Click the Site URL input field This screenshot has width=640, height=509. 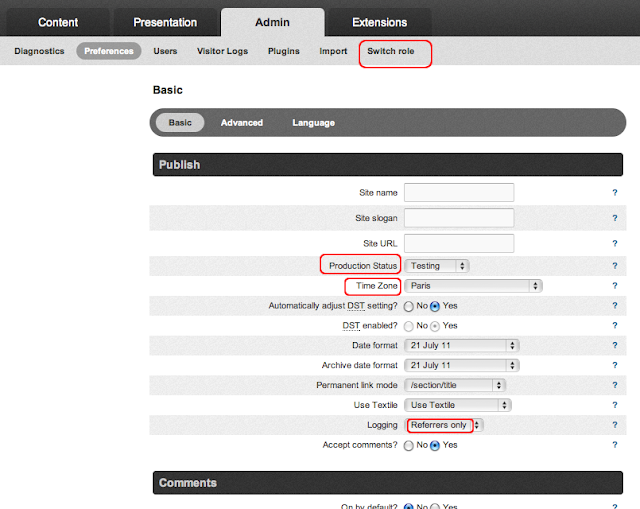pyautogui.click(x=459, y=243)
